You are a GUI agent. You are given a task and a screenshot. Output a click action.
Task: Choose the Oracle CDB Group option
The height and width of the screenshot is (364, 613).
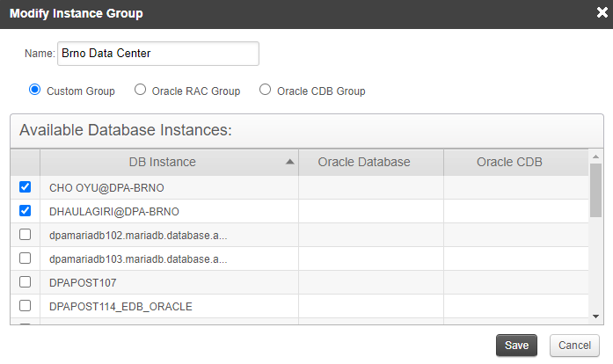coord(265,90)
